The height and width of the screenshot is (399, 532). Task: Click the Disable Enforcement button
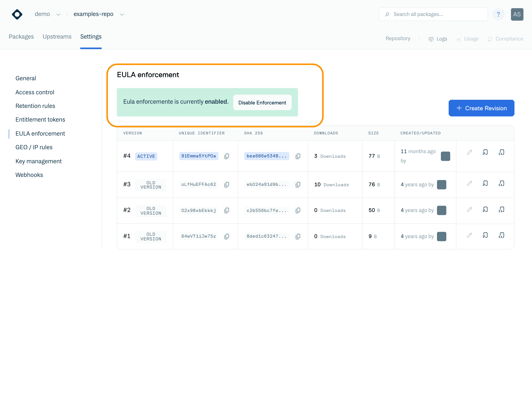[262, 102]
